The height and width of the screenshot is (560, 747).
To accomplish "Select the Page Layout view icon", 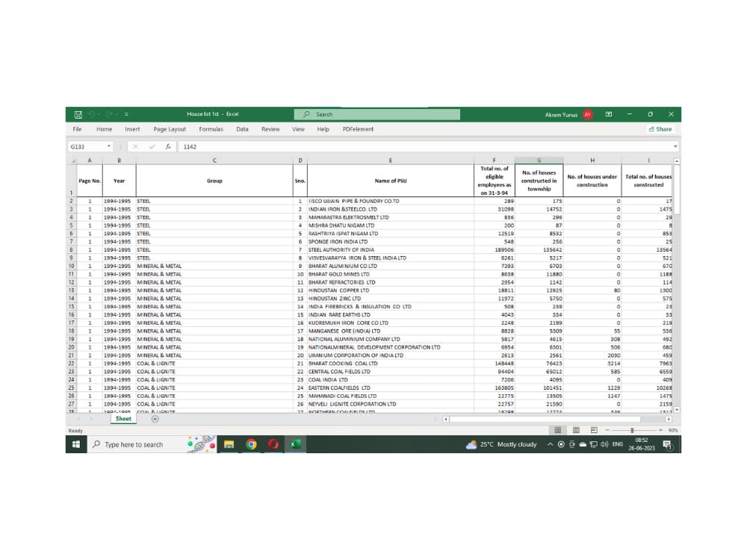I will (574, 430).
